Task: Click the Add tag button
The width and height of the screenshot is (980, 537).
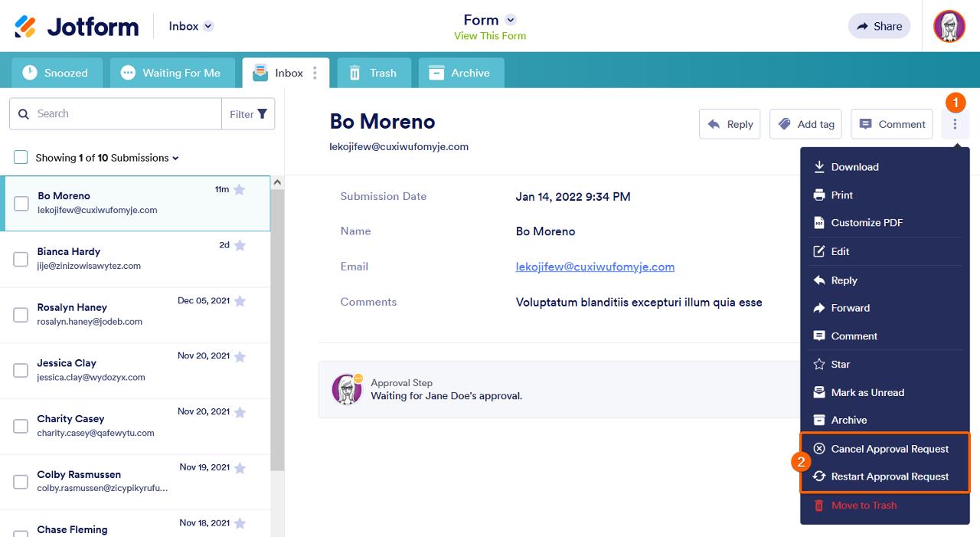Action: coord(806,124)
